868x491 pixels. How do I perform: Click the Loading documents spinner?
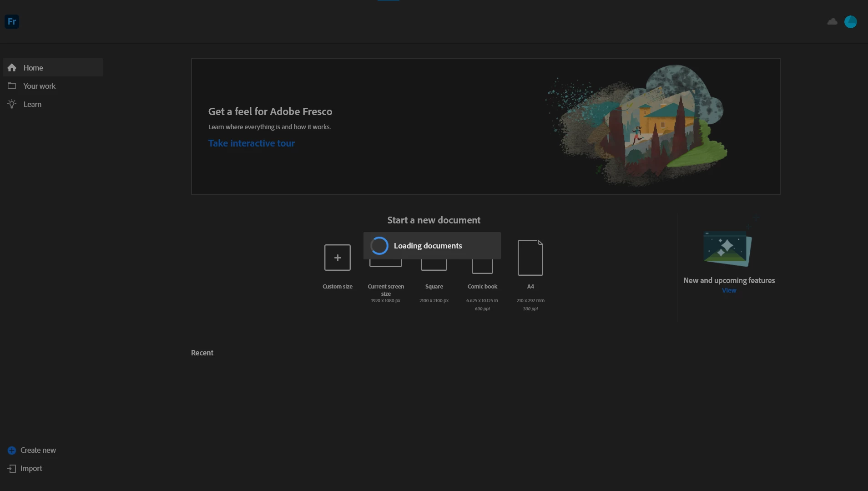[379, 246]
